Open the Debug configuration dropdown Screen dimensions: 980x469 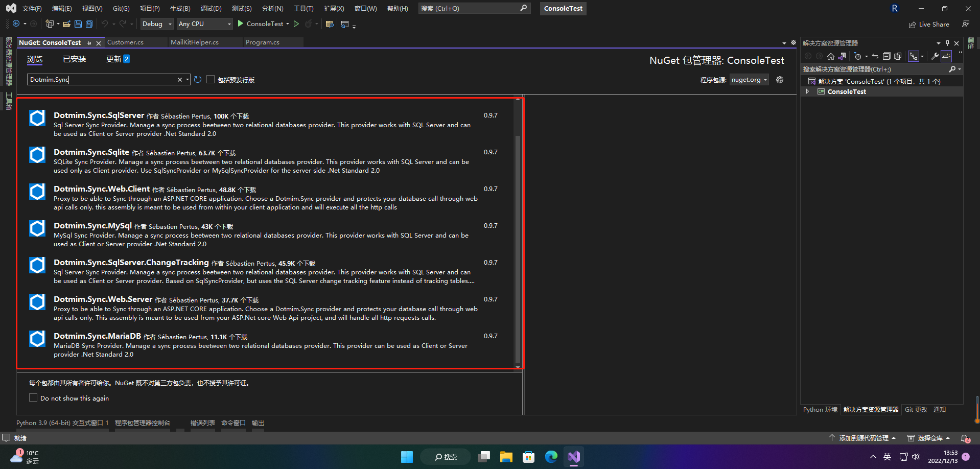[157, 24]
